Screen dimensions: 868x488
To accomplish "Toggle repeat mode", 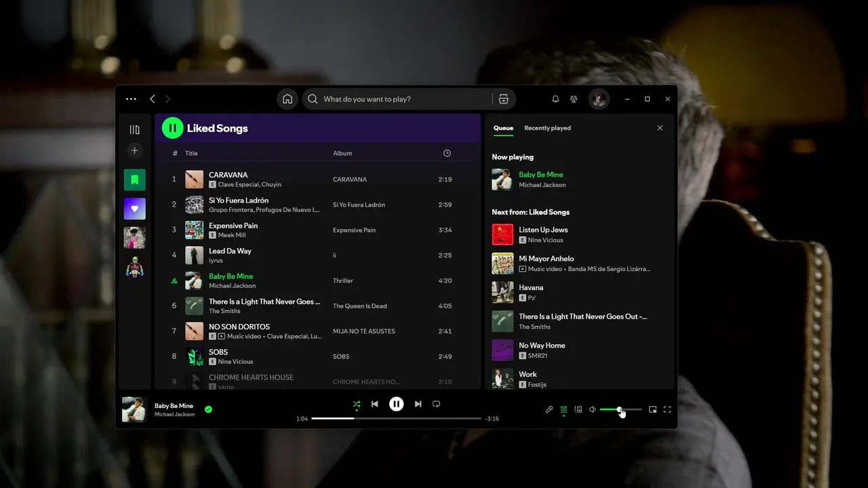I will [436, 404].
